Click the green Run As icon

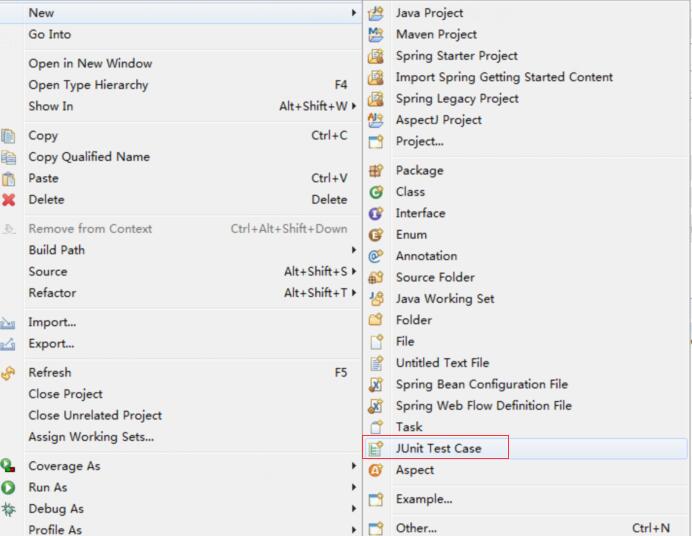[8, 487]
